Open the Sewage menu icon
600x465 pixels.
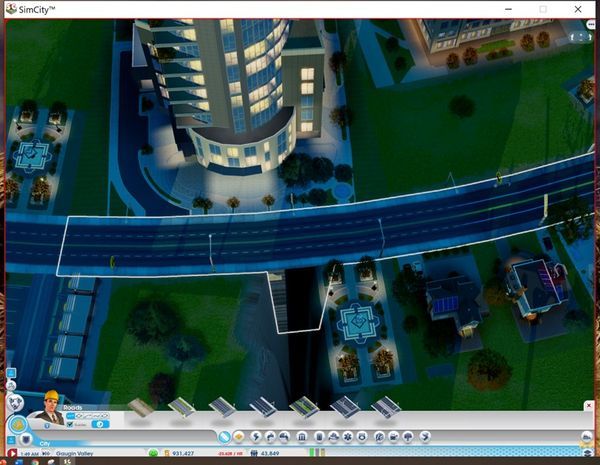[284, 437]
